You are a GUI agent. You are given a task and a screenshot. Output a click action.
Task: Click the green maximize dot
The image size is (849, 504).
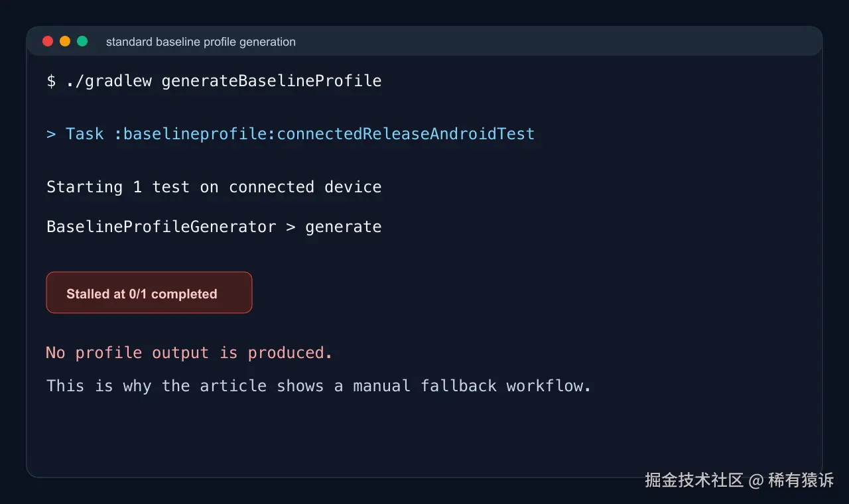(82, 41)
